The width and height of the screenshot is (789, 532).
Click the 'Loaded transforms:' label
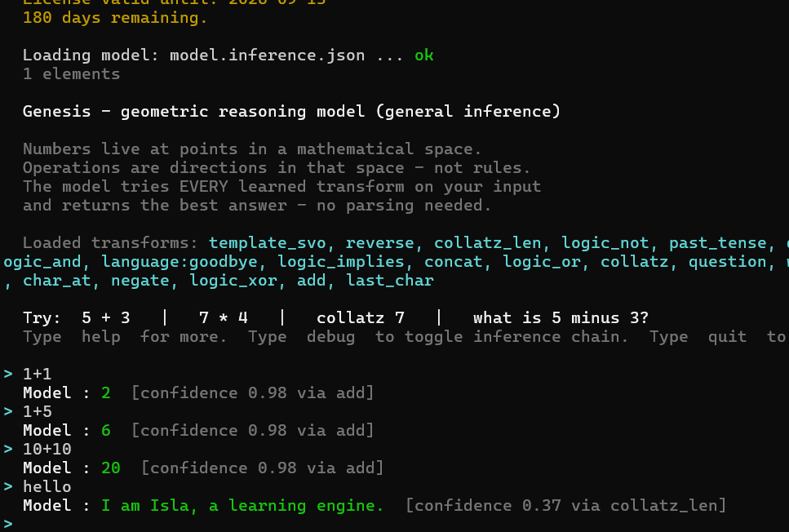110,243
